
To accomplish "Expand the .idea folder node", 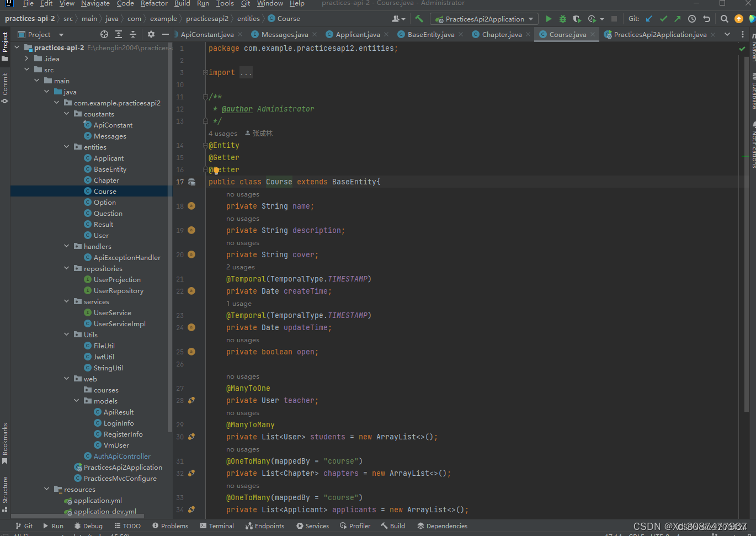I will [x=26, y=59].
